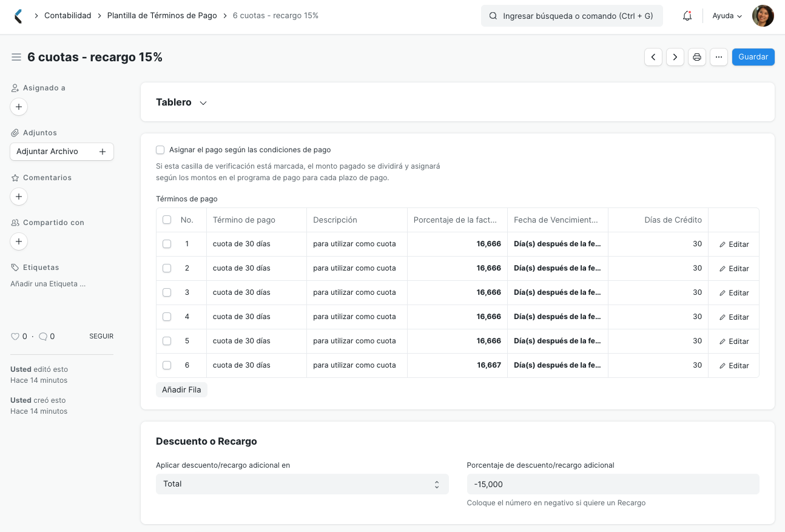
Task: Open Plantilla de Términos de Pago breadcrumb
Action: [162, 16]
